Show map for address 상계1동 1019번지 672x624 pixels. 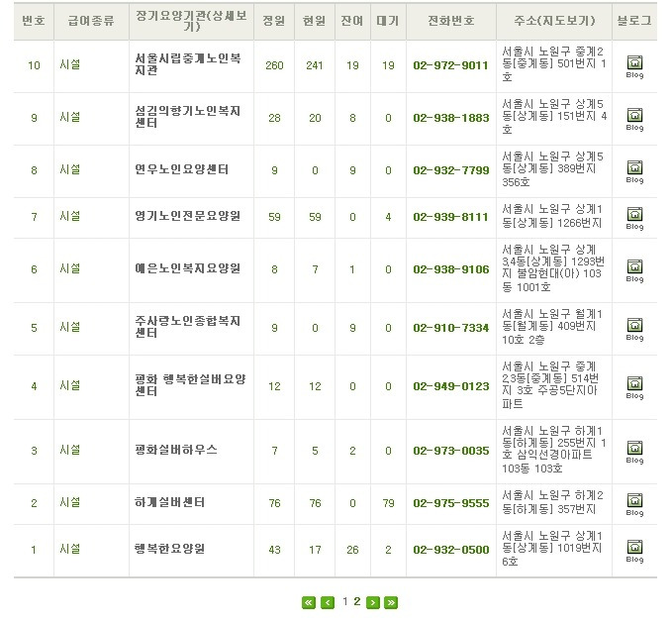click(x=552, y=549)
